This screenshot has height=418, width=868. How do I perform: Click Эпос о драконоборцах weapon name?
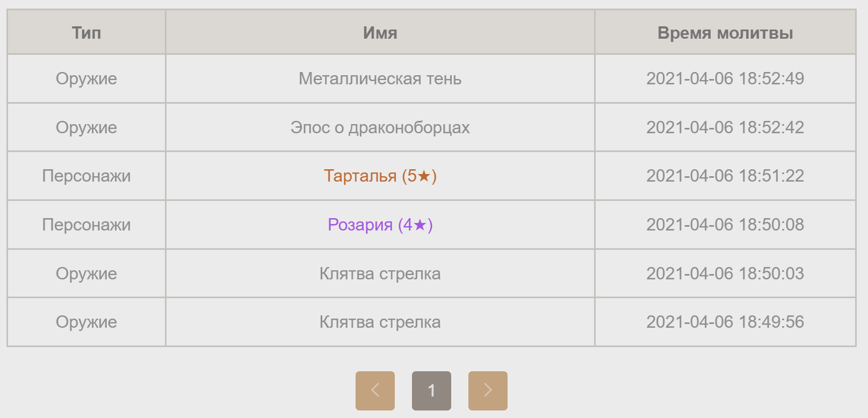(x=380, y=127)
